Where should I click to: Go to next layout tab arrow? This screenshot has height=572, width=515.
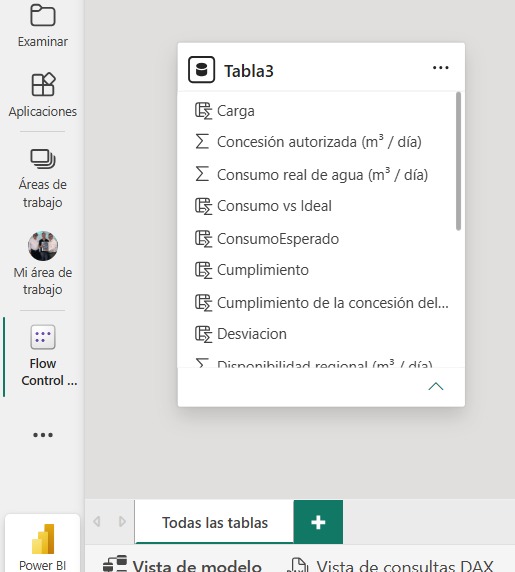click(x=122, y=521)
